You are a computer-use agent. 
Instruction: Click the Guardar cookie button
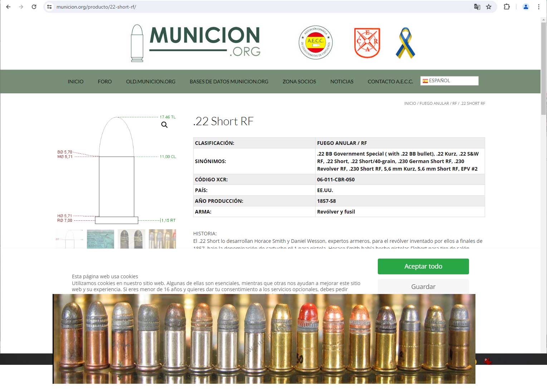[423, 286]
